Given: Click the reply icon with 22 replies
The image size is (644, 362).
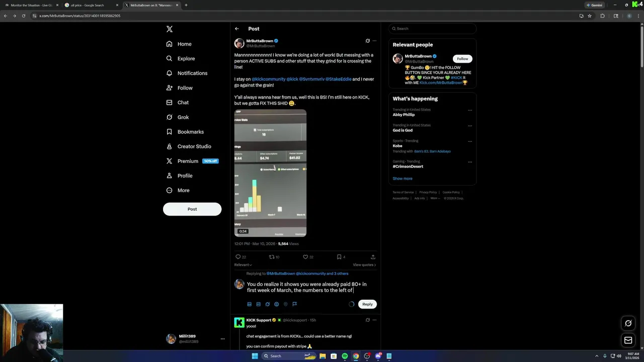Looking at the screenshot, I should (238, 257).
